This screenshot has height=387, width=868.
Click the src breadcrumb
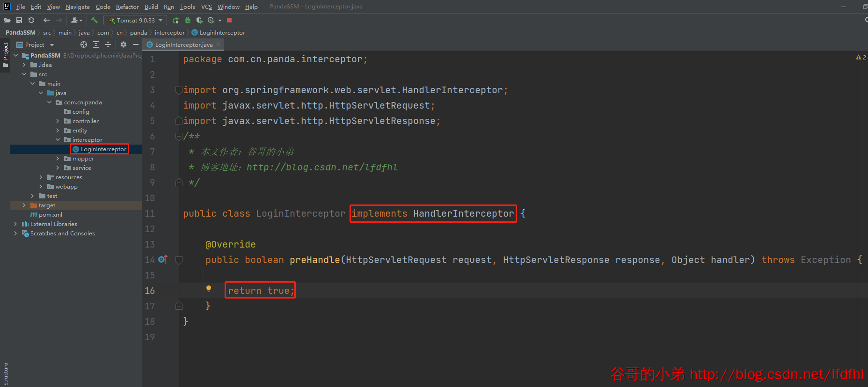coord(47,32)
